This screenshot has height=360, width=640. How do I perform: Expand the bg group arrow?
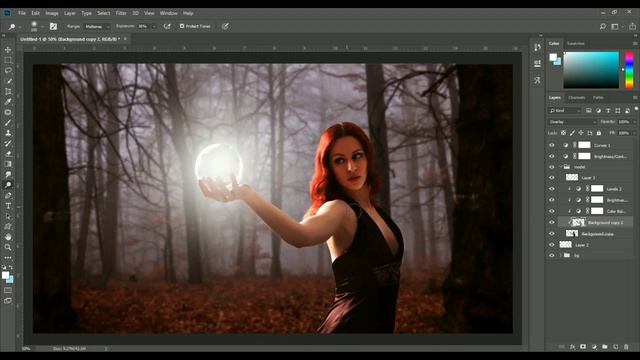click(560, 256)
